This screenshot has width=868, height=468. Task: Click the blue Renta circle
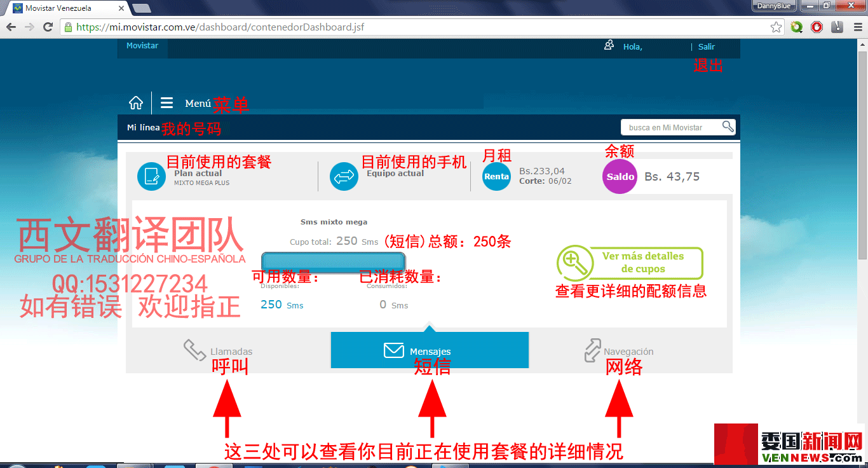click(x=496, y=176)
